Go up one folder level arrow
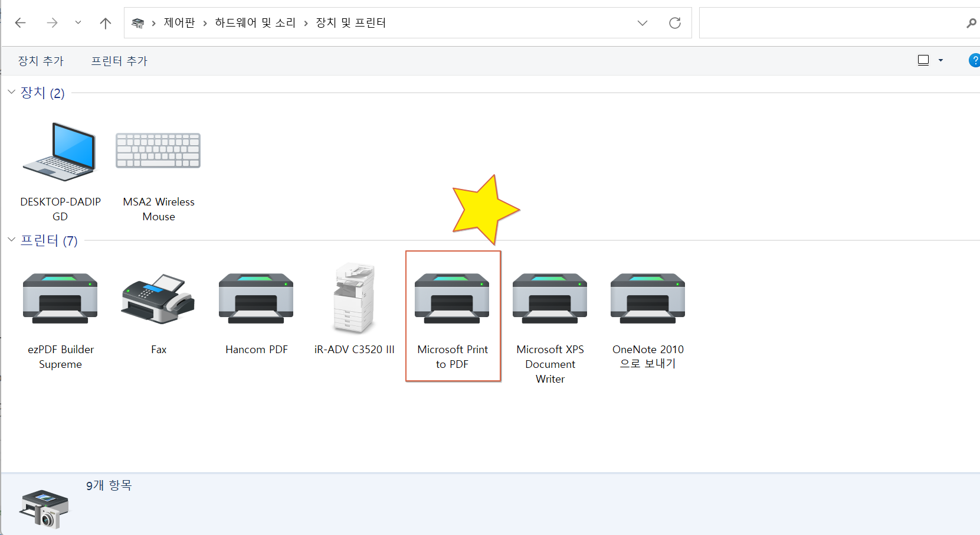This screenshot has height=535, width=980. [106, 23]
